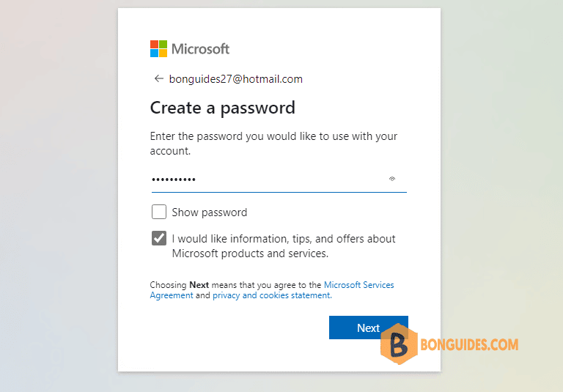
Task: Enable the Show password checkbox
Action: (x=159, y=212)
